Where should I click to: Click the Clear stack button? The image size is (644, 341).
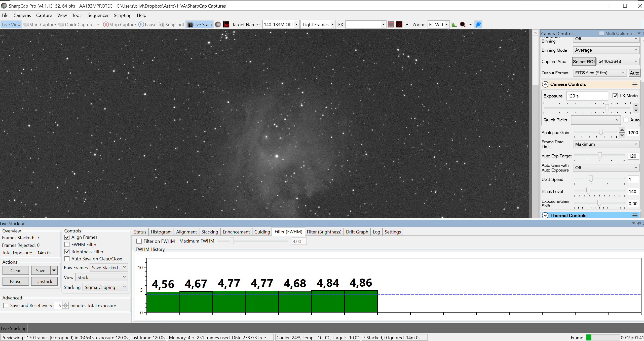[16, 270]
